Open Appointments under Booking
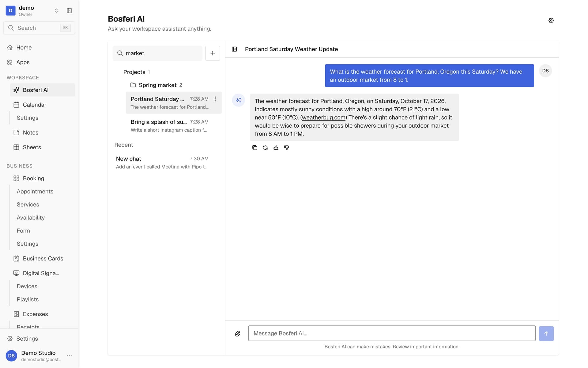 [x=35, y=191]
